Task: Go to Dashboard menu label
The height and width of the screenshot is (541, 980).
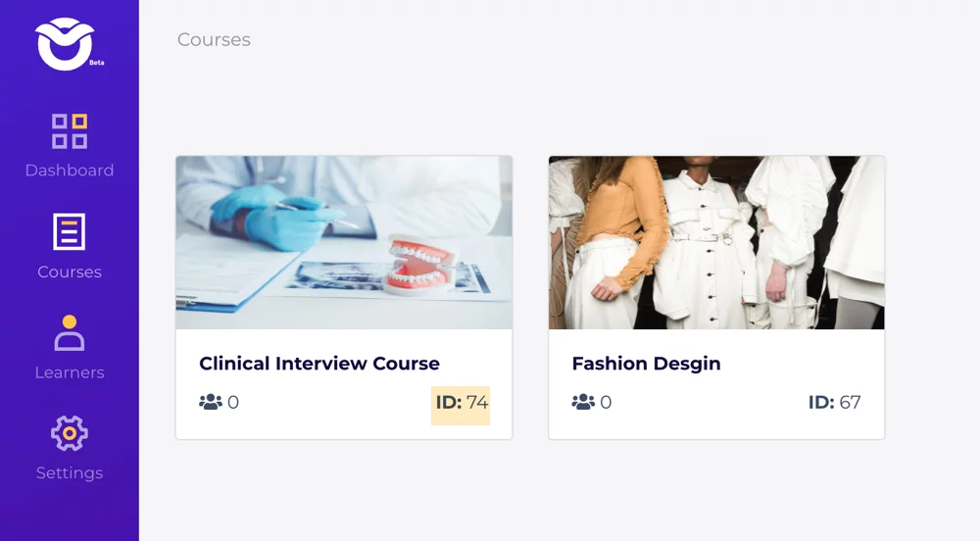Action: (x=70, y=170)
